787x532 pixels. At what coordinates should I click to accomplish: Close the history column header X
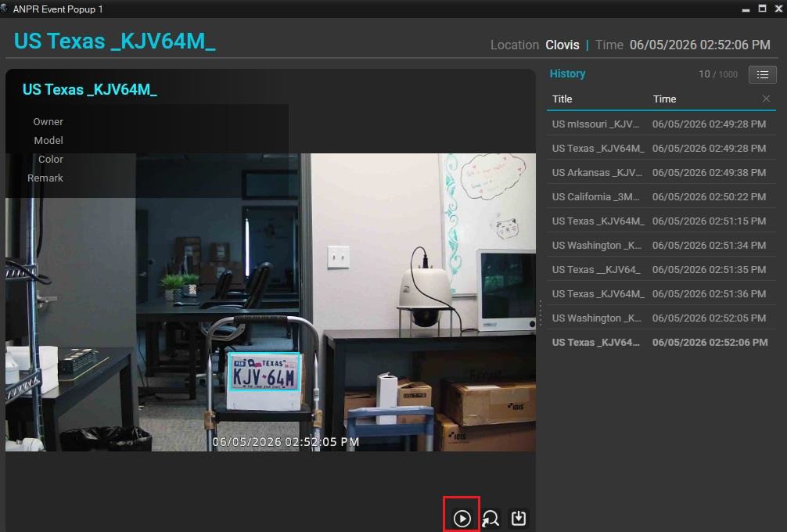(x=766, y=99)
